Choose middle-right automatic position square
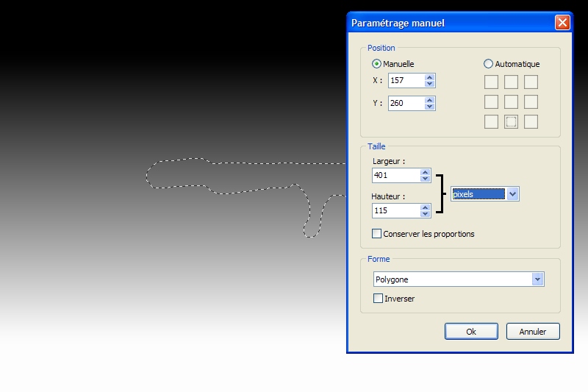The image size is (588, 392). (x=531, y=102)
